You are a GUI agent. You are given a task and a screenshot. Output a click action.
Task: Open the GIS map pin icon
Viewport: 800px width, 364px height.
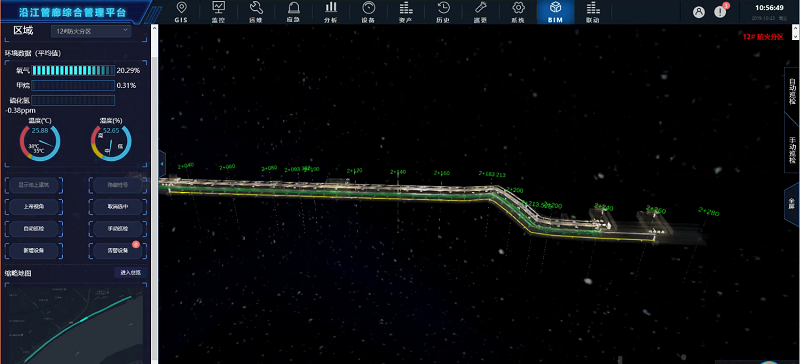(x=181, y=8)
